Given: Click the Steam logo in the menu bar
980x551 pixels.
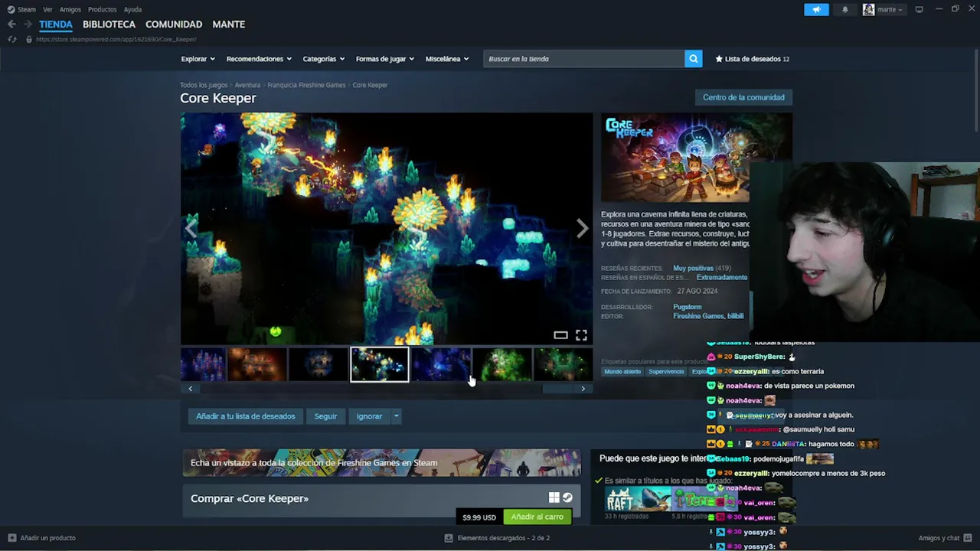Looking at the screenshot, I should coord(11,9).
